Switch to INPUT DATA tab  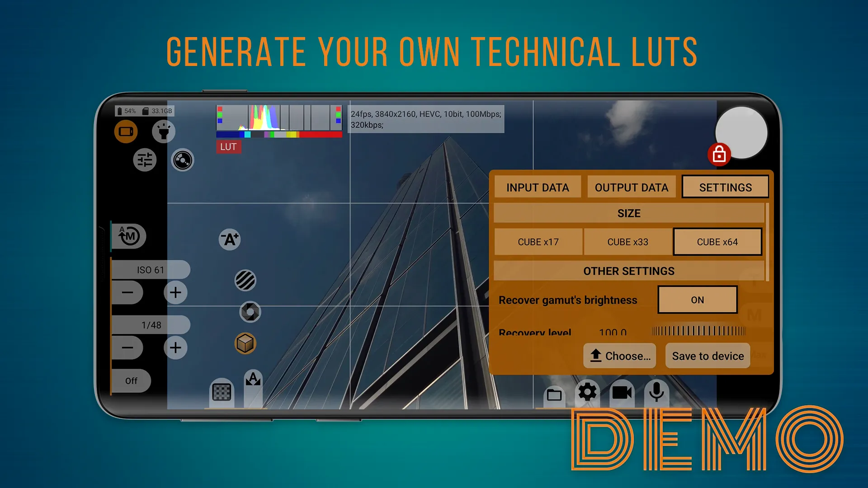(x=538, y=188)
